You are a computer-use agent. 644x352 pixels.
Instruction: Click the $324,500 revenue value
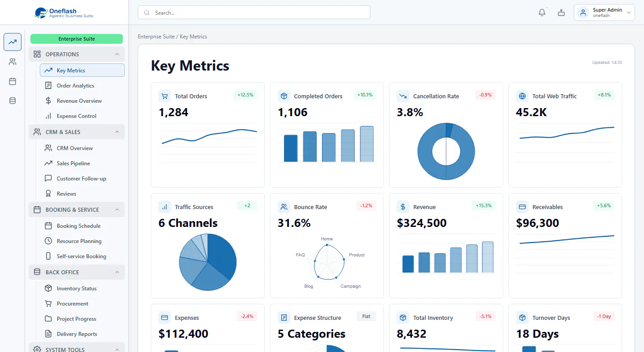coord(422,223)
